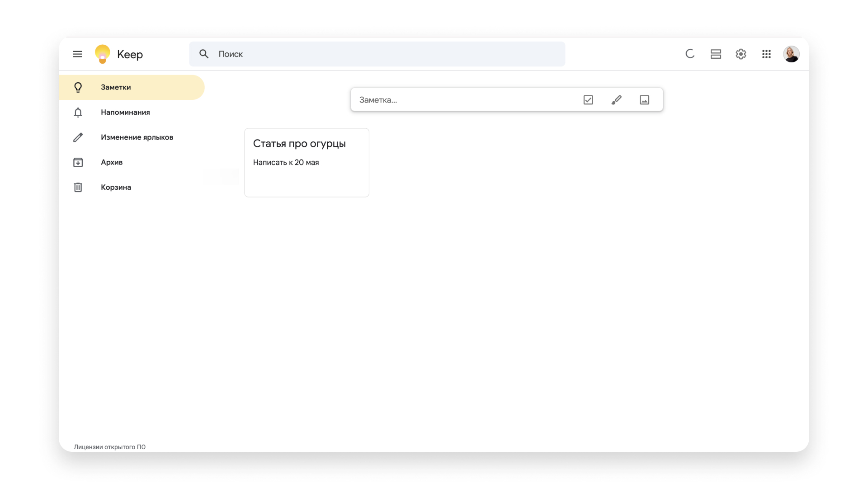Open Лицензии открытого ПО link
This screenshot has width=868, height=488.
[x=109, y=447]
